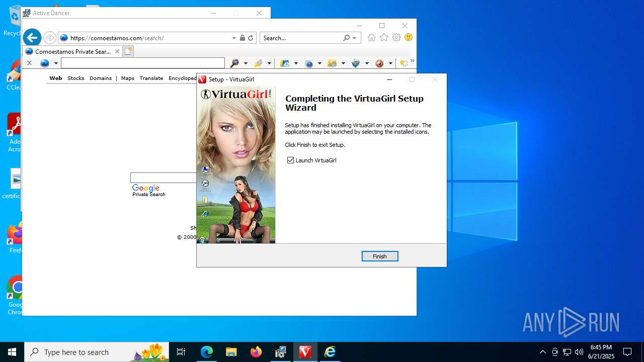The image size is (644, 362).
Task: Switch to VirtuaGirl setup taskbar icon
Action: coord(305,352)
